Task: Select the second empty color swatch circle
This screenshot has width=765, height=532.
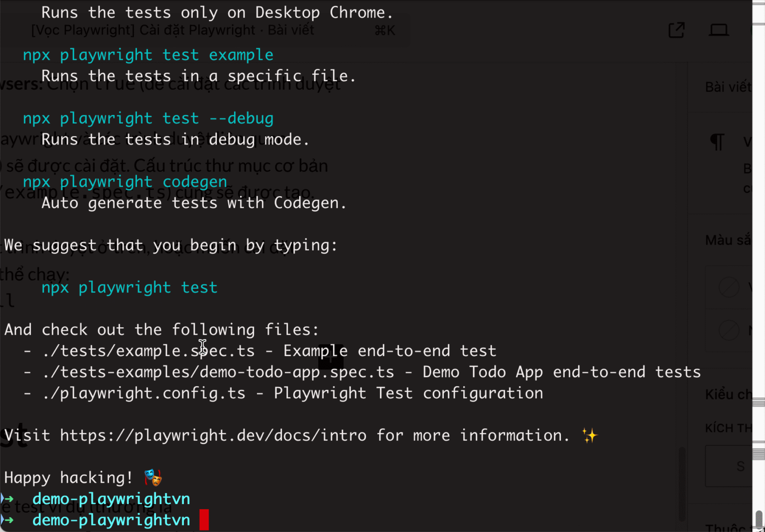Action: pyautogui.click(x=729, y=330)
